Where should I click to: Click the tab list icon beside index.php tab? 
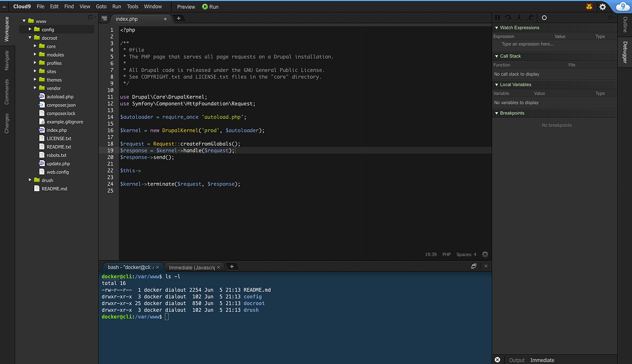click(104, 18)
